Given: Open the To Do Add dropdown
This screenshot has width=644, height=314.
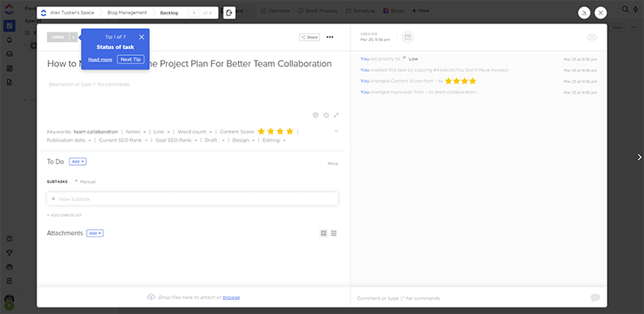Looking at the screenshot, I should 78,162.
